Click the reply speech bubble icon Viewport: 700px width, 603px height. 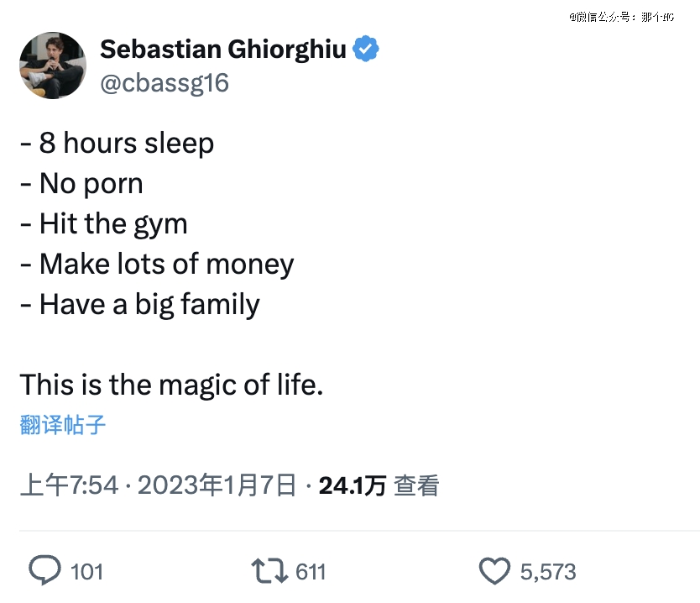[45, 571]
